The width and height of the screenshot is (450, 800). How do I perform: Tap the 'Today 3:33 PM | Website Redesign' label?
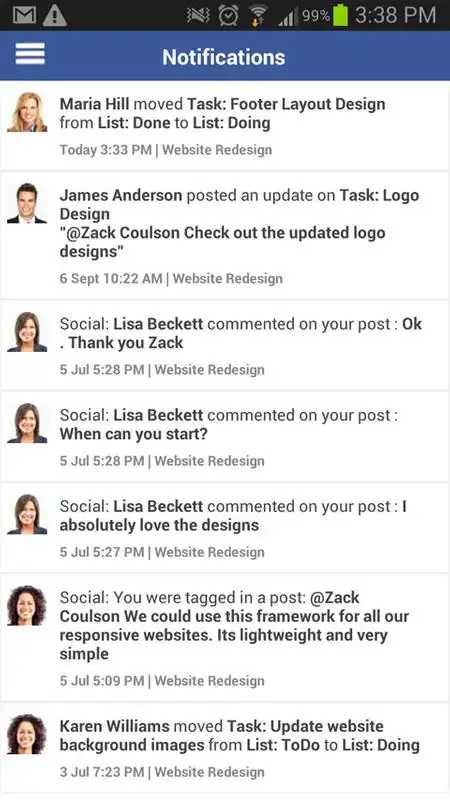pos(166,150)
